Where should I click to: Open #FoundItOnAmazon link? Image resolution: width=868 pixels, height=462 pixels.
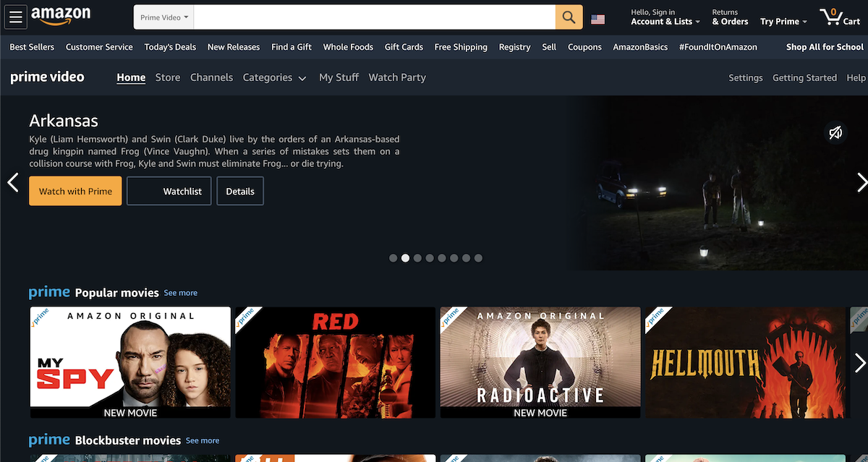pos(718,47)
